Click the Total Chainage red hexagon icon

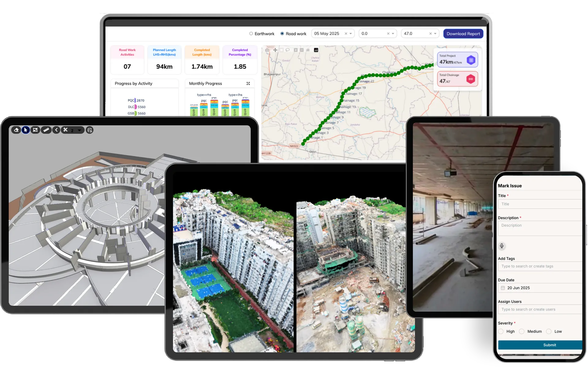(x=471, y=79)
